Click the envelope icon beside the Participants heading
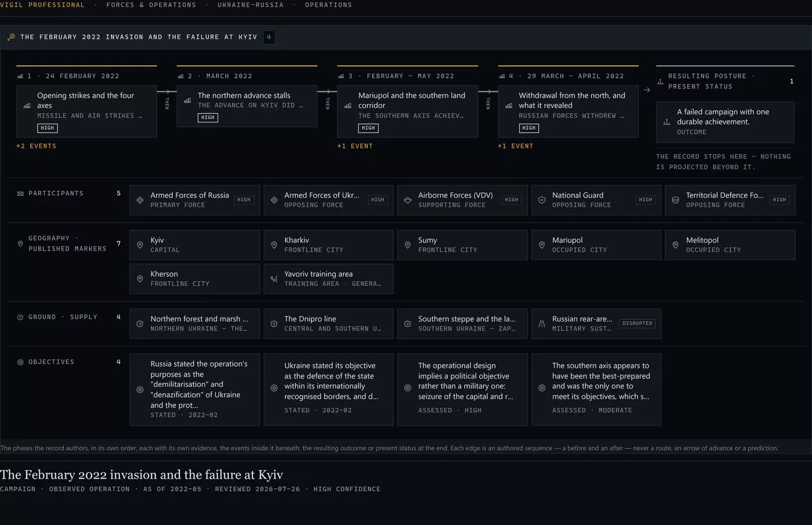812x525 pixels. pyautogui.click(x=20, y=193)
